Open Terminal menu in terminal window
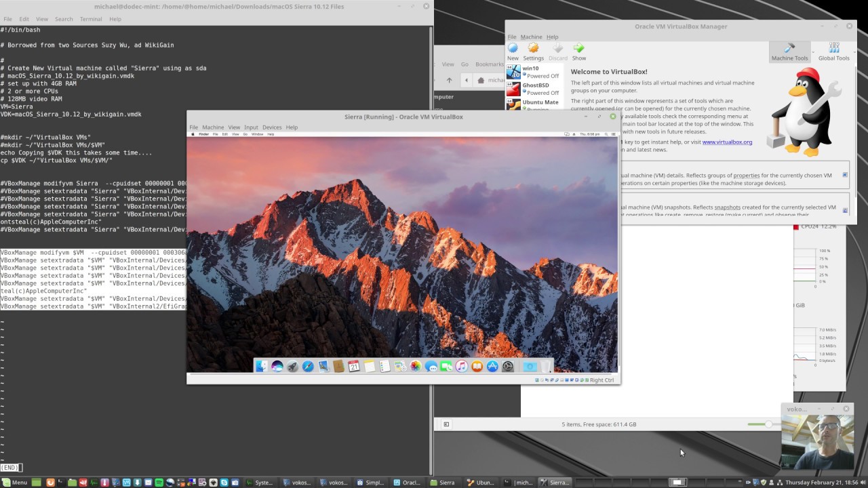Image resolution: width=868 pixels, height=488 pixels. click(x=91, y=19)
